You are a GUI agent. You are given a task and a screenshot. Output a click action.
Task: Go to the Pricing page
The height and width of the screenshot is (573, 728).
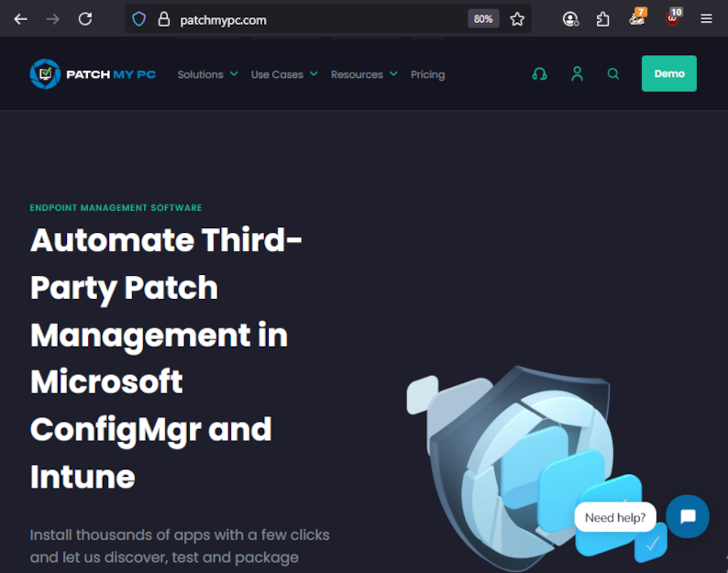click(427, 74)
